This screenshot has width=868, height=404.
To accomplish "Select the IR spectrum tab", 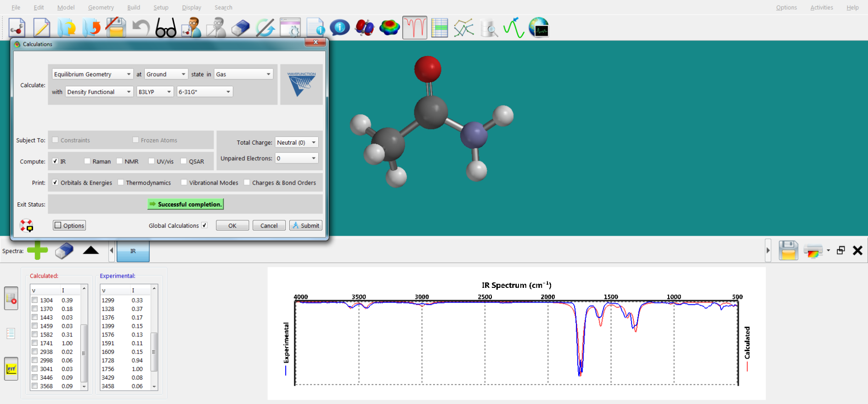I will click(x=133, y=251).
